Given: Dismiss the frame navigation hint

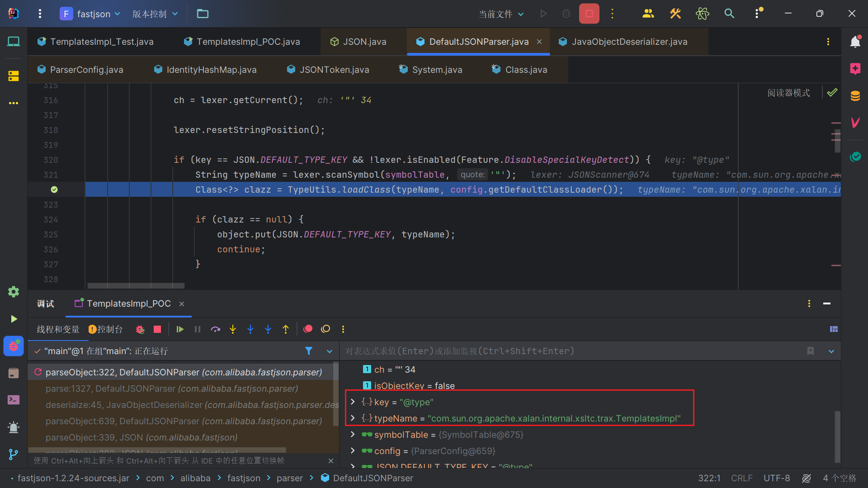Looking at the screenshot, I should click(x=331, y=461).
